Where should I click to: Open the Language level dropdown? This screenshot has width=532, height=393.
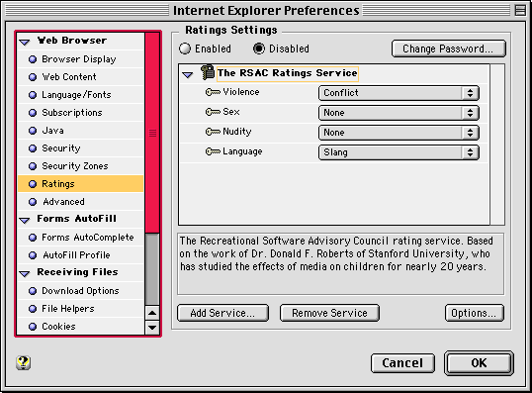[399, 152]
